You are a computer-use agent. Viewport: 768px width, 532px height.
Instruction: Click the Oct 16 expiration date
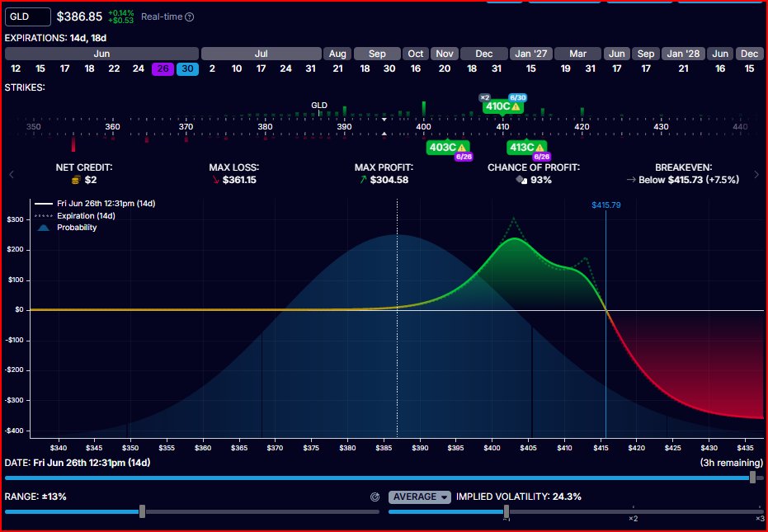[416, 69]
